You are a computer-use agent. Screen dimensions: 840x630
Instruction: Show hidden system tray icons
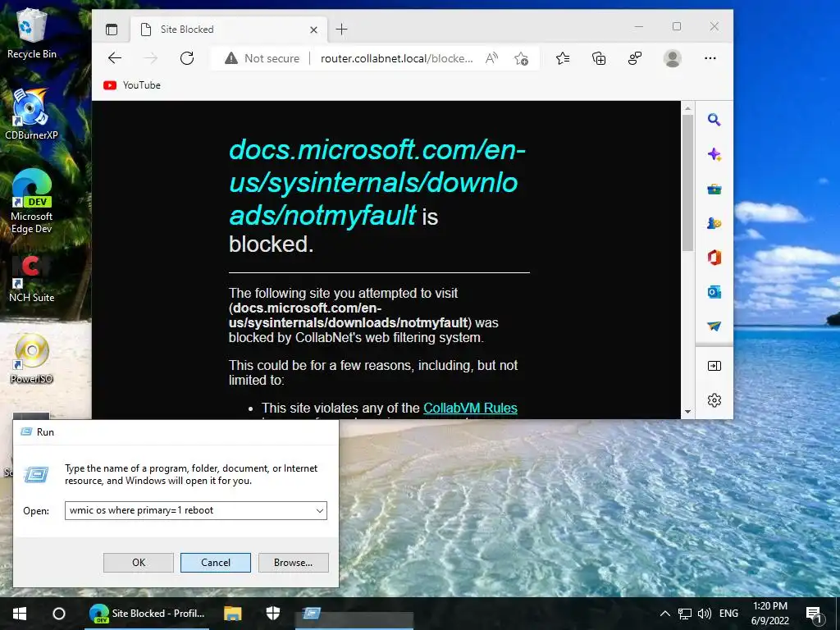pyautogui.click(x=664, y=614)
